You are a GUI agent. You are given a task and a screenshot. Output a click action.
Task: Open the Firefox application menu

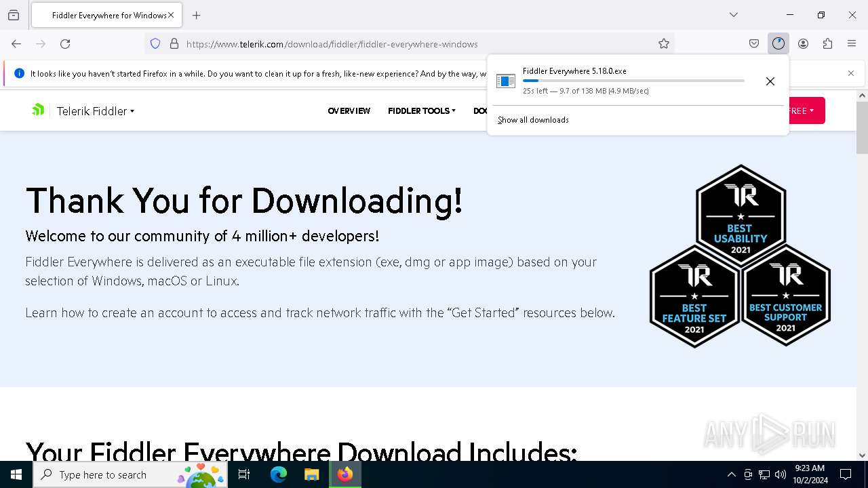852,44
